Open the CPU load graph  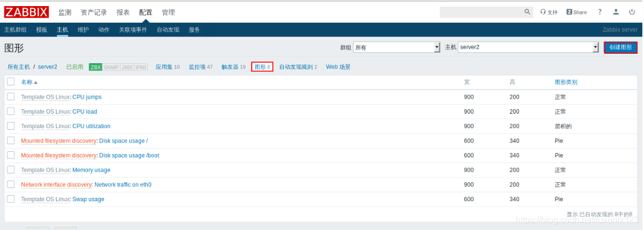click(x=85, y=111)
